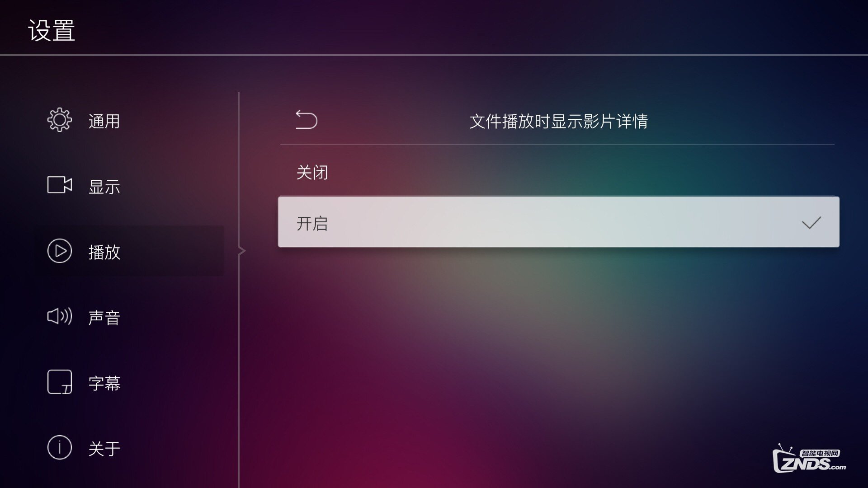This screenshot has width=868, height=488.
Task: Open the 关于 section label
Action: coord(104,449)
